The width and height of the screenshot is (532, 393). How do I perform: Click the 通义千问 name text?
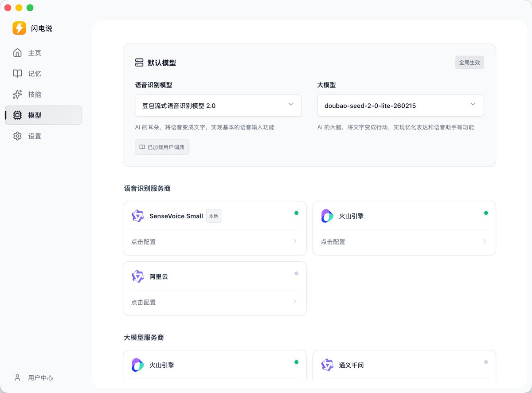(352, 365)
